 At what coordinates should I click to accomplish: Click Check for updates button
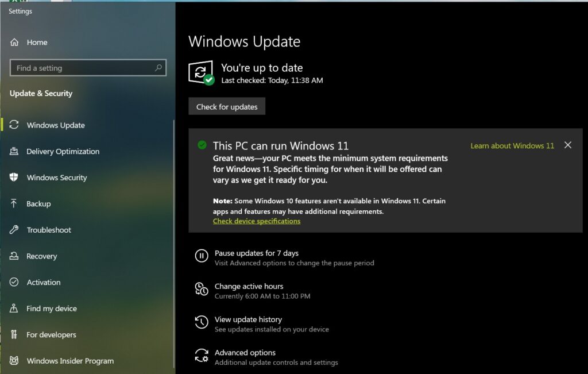point(227,106)
